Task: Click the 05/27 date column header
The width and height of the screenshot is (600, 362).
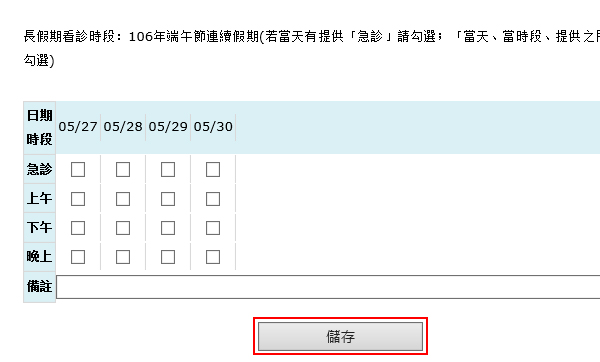Action: pyautogui.click(x=78, y=127)
